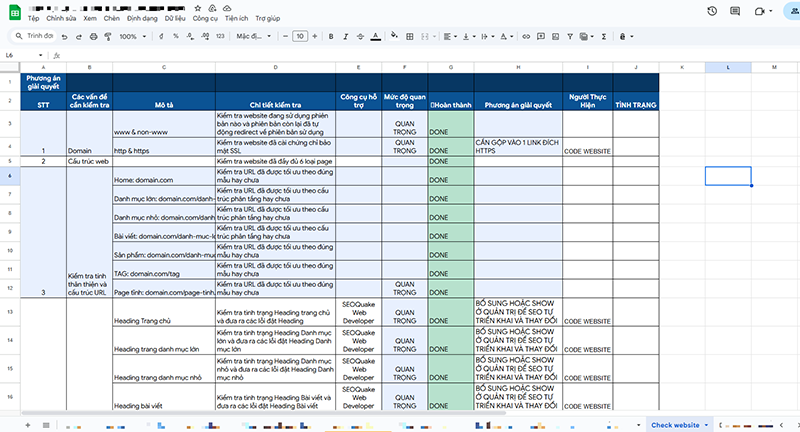
Task: Open the Xem menu
Action: pos(90,18)
